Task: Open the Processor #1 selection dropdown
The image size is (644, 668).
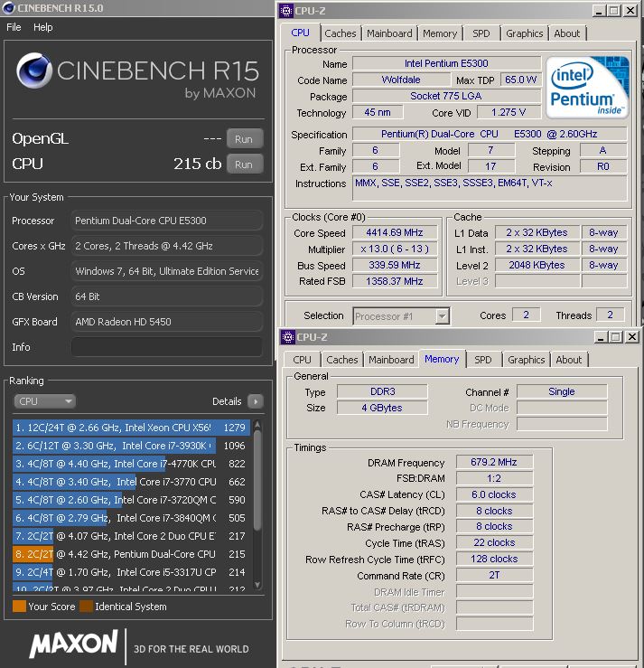Action: pyautogui.click(x=401, y=316)
